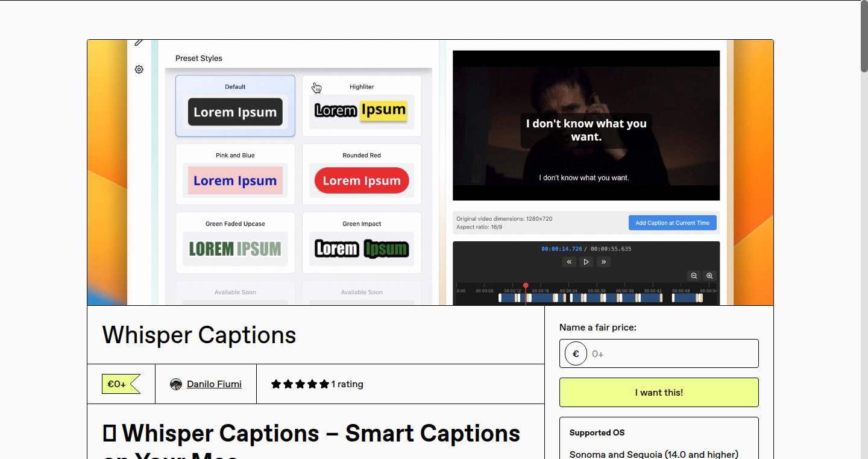Select the Highliter preset style card

[x=362, y=106]
